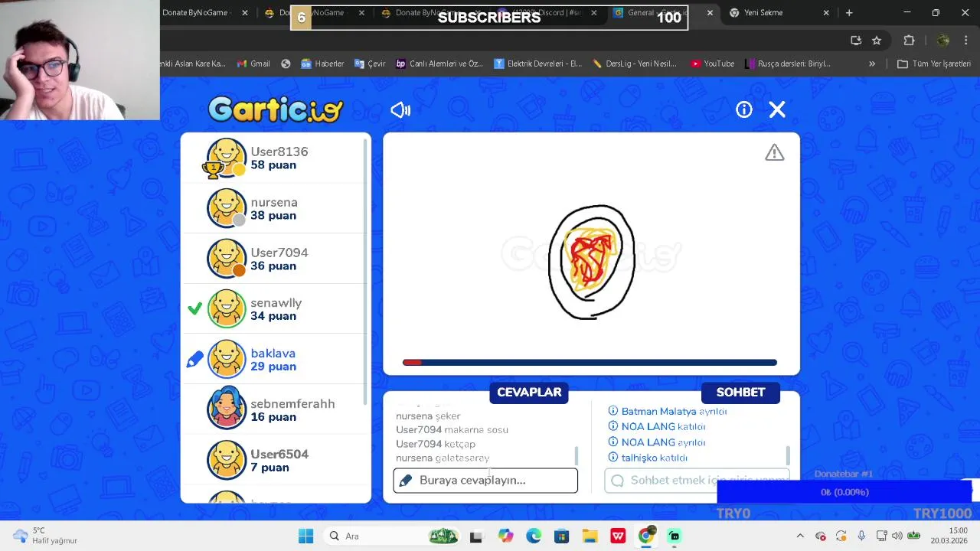
Task: Click the round timer progress bar
Action: point(590,363)
